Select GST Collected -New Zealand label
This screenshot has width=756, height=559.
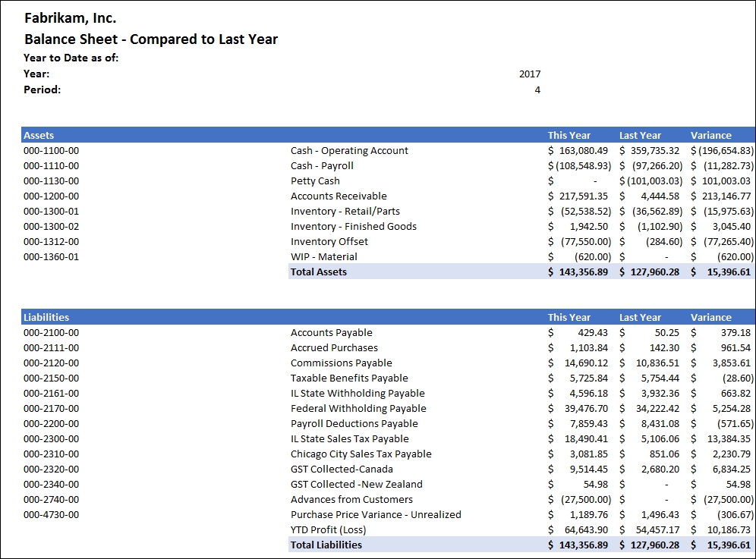point(356,485)
